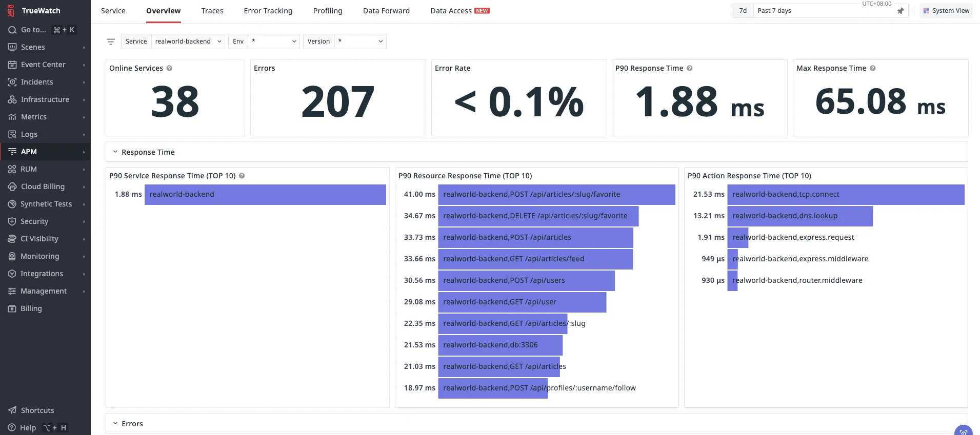Click the Metrics chart icon

tap(12, 117)
